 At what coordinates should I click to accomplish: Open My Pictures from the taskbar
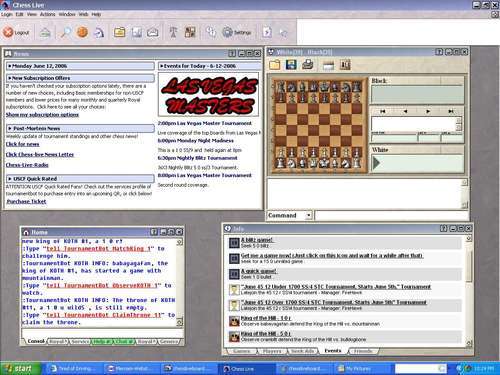point(362,369)
